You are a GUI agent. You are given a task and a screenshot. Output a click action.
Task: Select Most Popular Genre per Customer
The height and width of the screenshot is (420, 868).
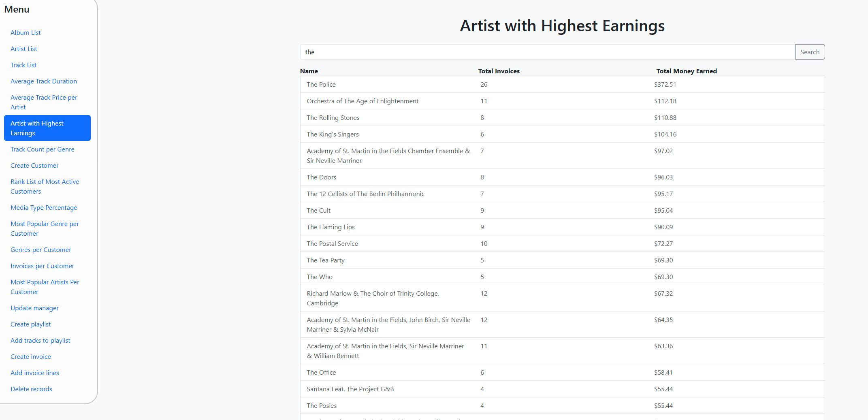(x=45, y=228)
